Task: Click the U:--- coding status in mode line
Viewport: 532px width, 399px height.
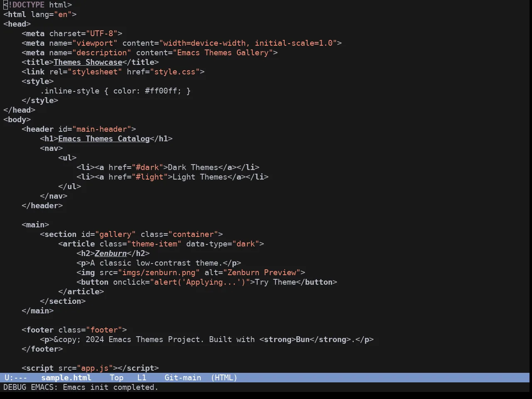Action: (x=16, y=378)
